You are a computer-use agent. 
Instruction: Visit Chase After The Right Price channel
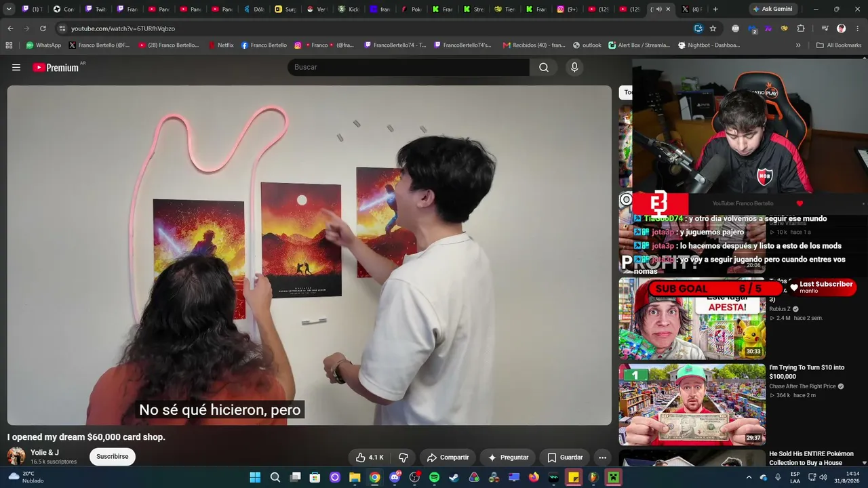pyautogui.click(x=802, y=386)
